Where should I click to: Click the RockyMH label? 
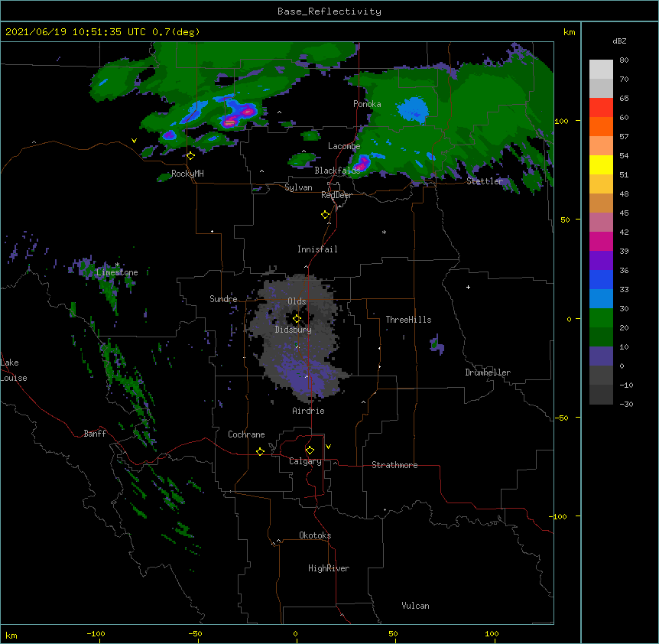pyautogui.click(x=187, y=174)
